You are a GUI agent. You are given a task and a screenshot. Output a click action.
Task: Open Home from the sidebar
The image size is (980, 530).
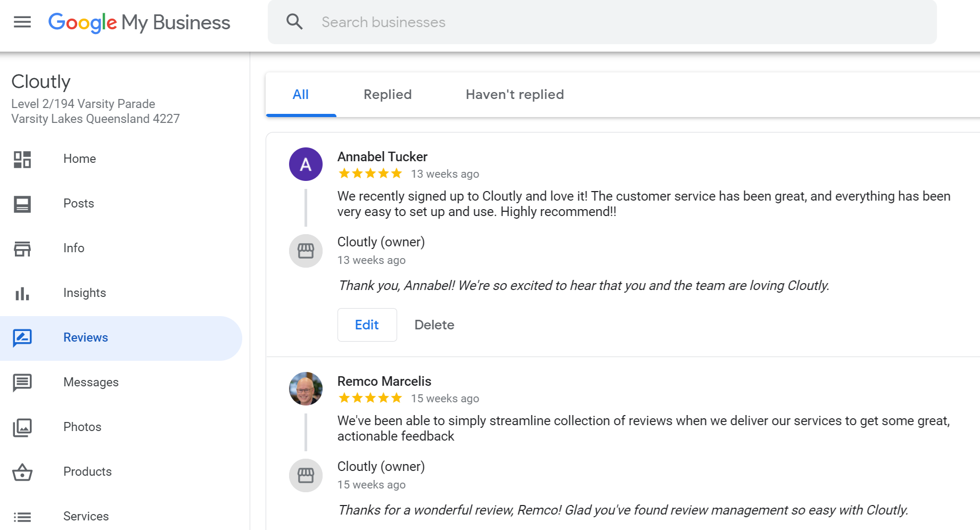80,159
